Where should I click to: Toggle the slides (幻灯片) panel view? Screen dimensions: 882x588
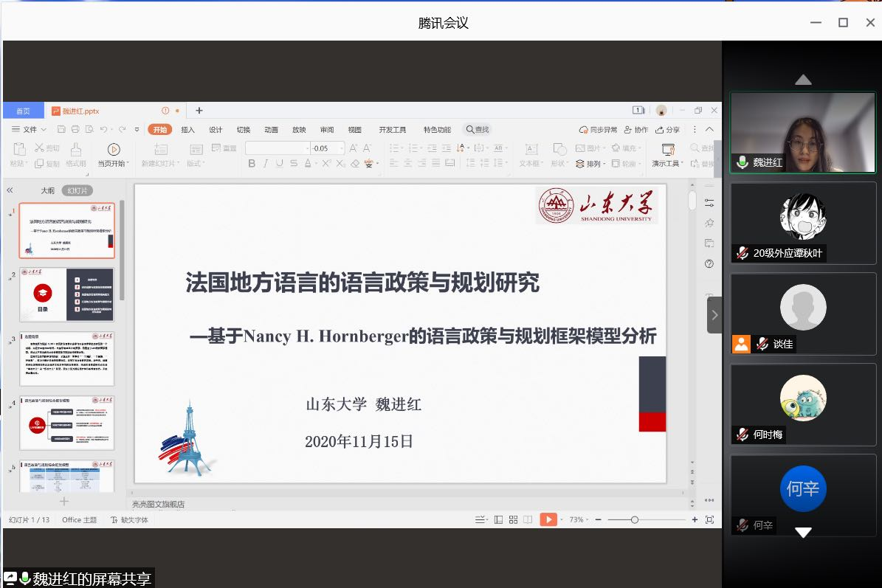tap(77, 190)
